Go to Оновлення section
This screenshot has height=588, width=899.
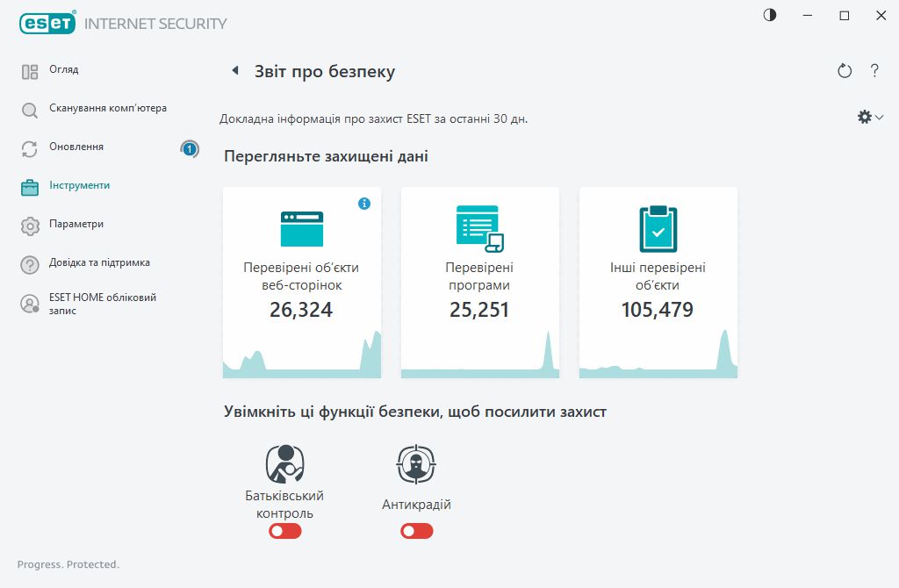point(76,147)
